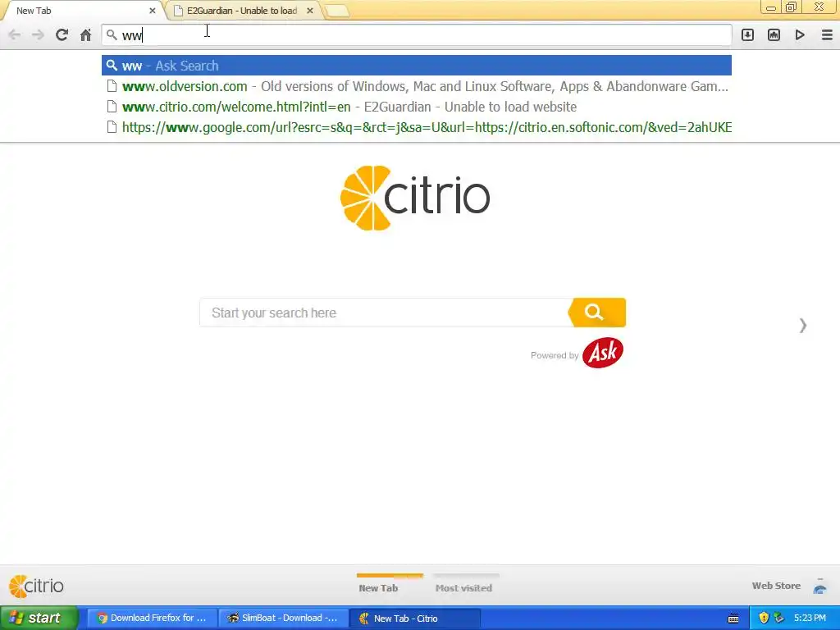
Task: Choose the www.google.com/url suggestion
Action: pyautogui.click(x=416, y=127)
